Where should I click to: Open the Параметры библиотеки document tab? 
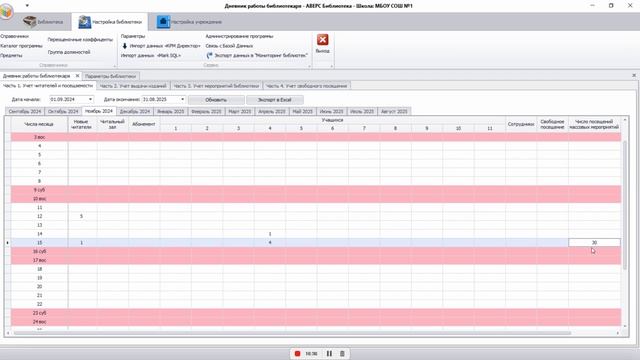[111, 76]
